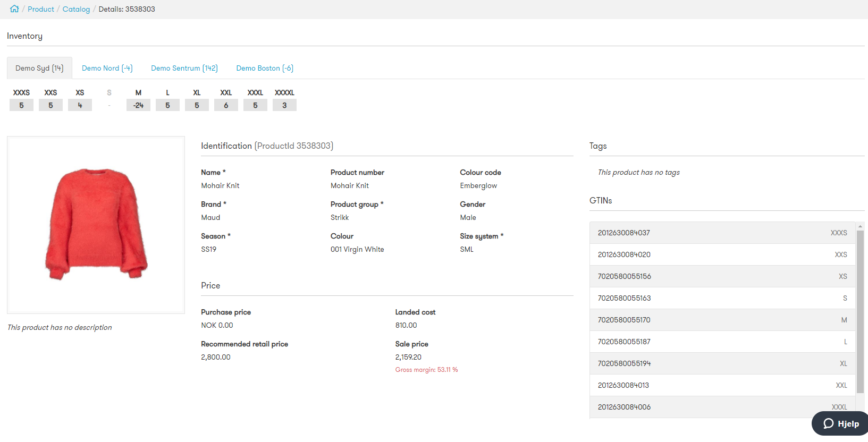868x442 pixels.
Task: Click the GTINs list scrollbar
Action: tap(860, 312)
